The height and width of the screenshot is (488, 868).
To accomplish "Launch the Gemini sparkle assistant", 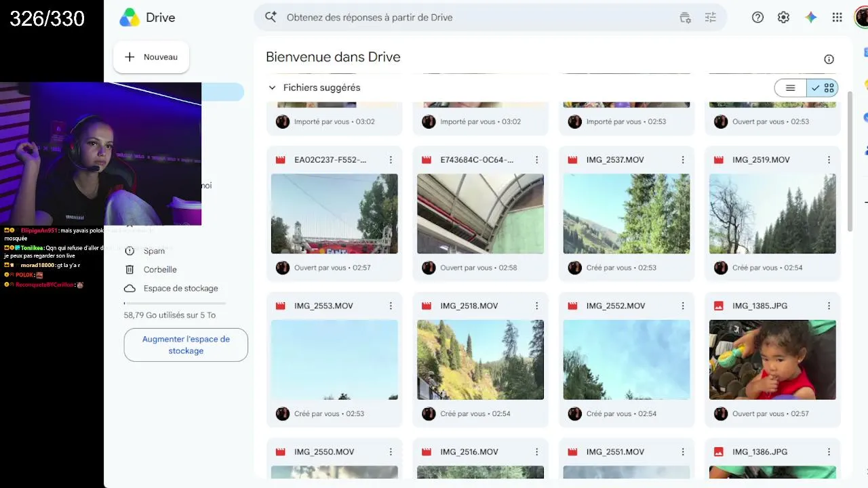I will pyautogui.click(x=811, y=18).
